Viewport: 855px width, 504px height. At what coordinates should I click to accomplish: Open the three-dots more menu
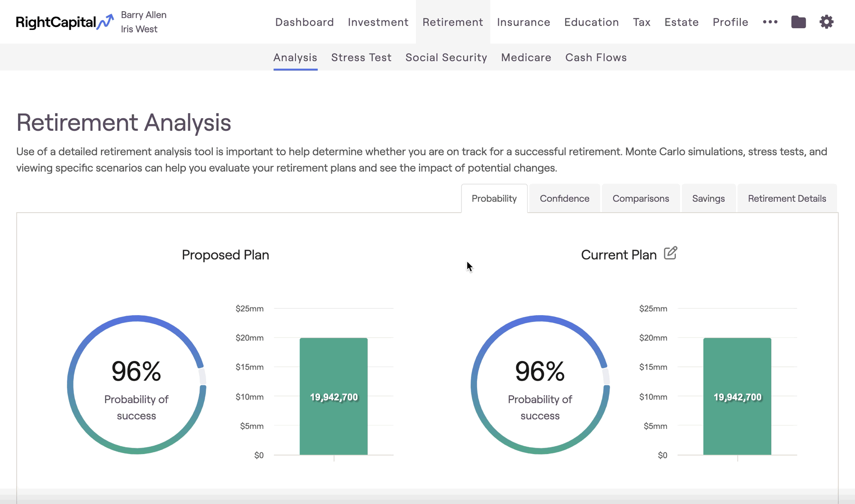pos(770,22)
